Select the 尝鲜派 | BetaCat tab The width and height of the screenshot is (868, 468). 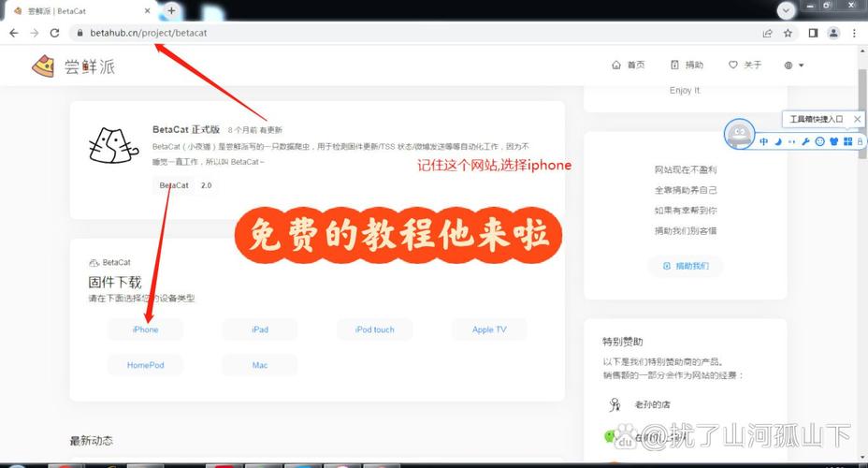[80, 11]
